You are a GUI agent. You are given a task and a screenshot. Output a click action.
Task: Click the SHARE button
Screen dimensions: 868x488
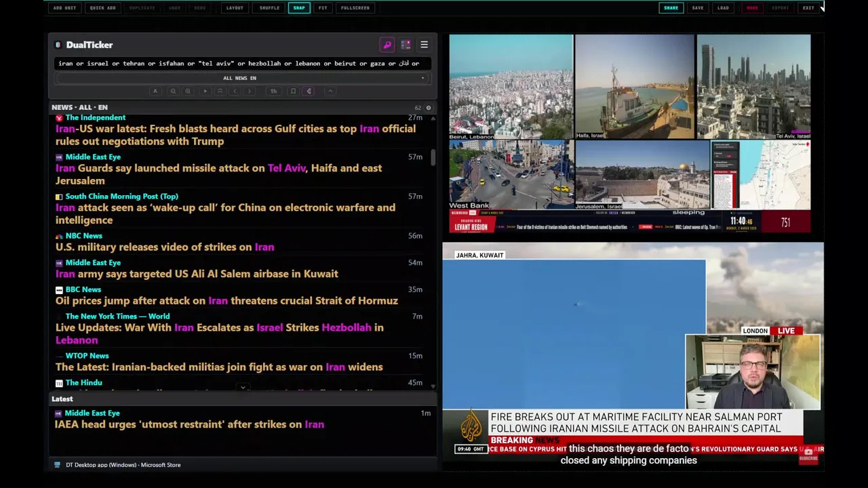(x=671, y=8)
